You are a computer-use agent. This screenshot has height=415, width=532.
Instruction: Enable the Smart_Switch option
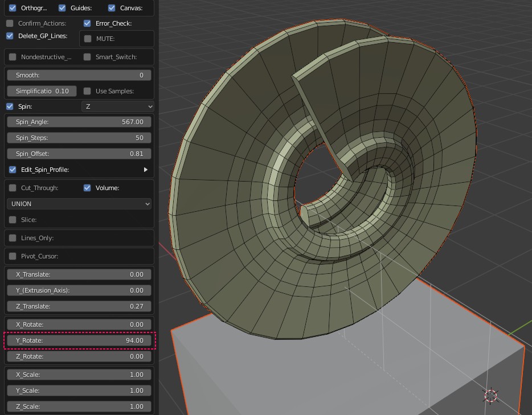(87, 57)
